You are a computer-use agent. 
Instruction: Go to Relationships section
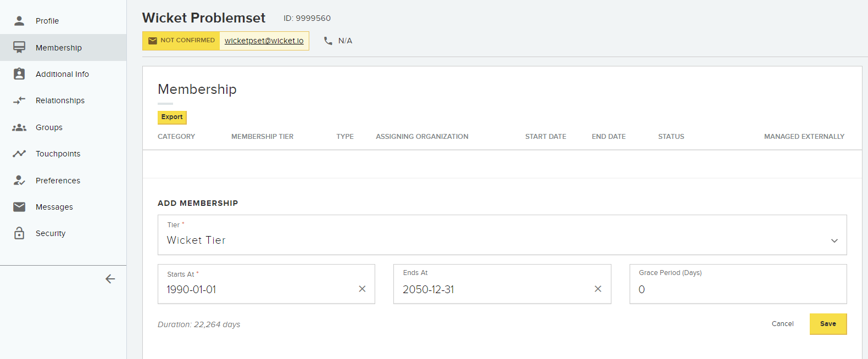63,100
